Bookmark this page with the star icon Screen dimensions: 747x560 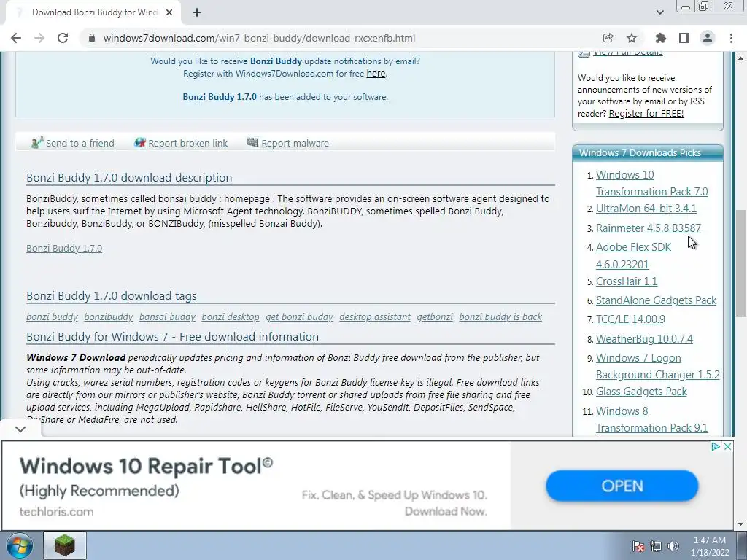(632, 38)
